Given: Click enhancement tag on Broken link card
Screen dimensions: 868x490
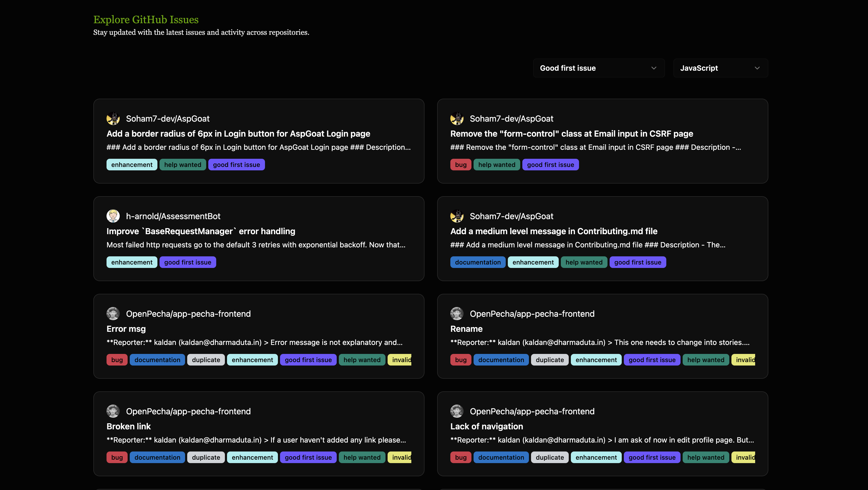Looking at the screenshot, I should point(252,457).
